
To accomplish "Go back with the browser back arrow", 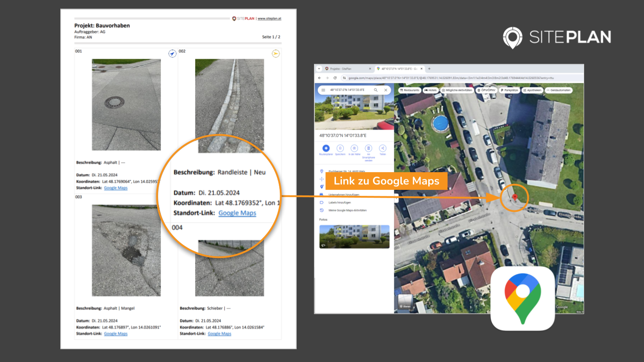I will 320,78.
